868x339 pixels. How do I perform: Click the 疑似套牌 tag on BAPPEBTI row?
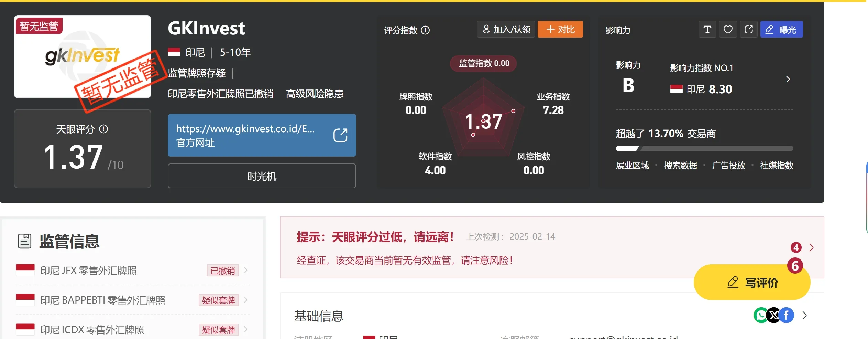[x=219, y=300]
